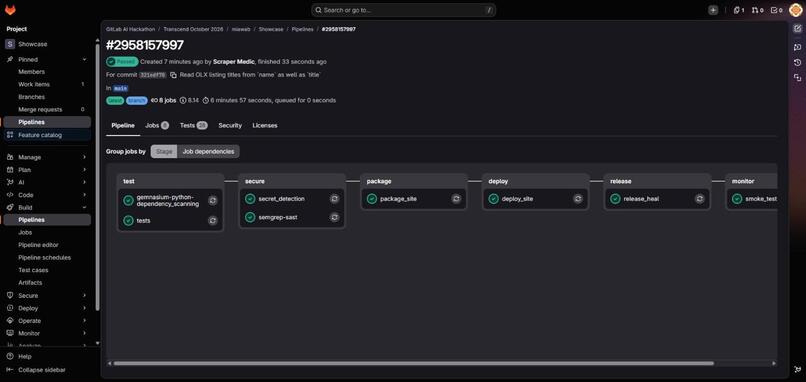Switch to the Jobs tab

point(157,125)
